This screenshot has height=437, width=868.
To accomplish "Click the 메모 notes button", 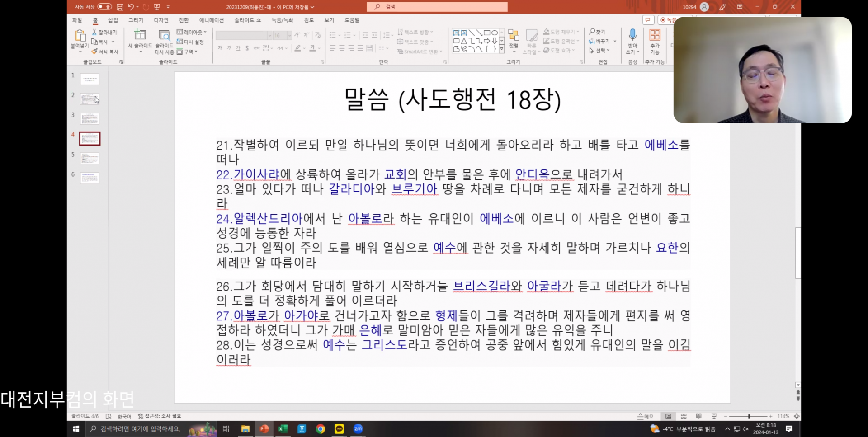I will pyautogui.click(x=645, y=416).
